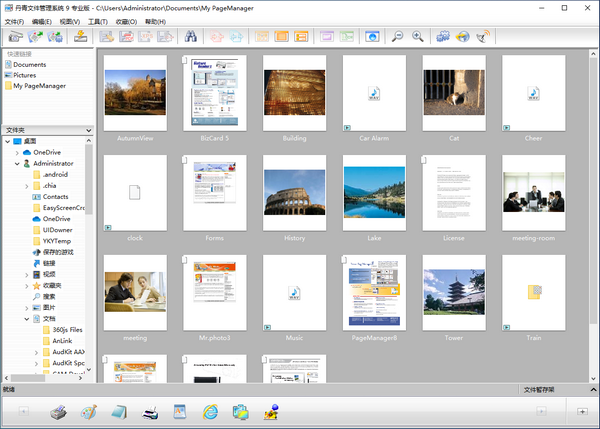Switch to single page view icon
Screen dimensions: 600x429
[282, 37]
